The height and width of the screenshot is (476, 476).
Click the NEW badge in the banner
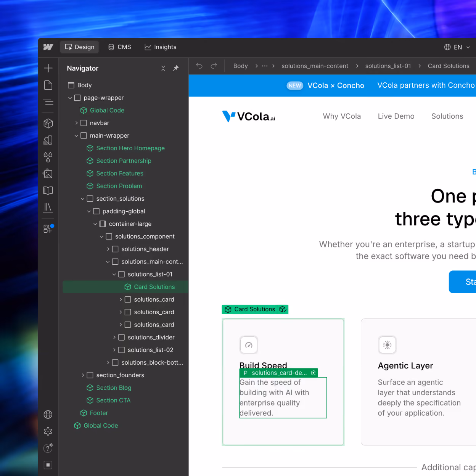coord(295,85)
